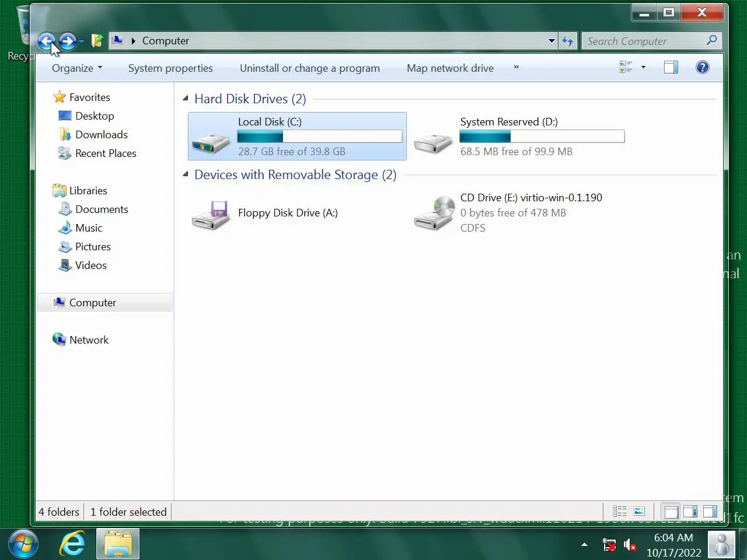
Task: Open the Windows Start menu
Action: coord(23,544)
